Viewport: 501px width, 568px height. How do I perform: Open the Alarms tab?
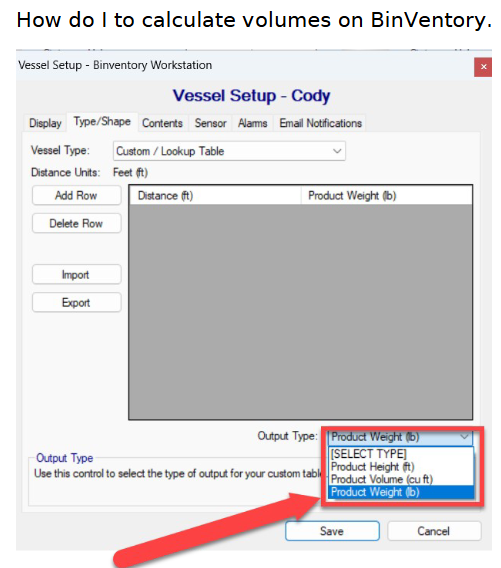point(252,123)
